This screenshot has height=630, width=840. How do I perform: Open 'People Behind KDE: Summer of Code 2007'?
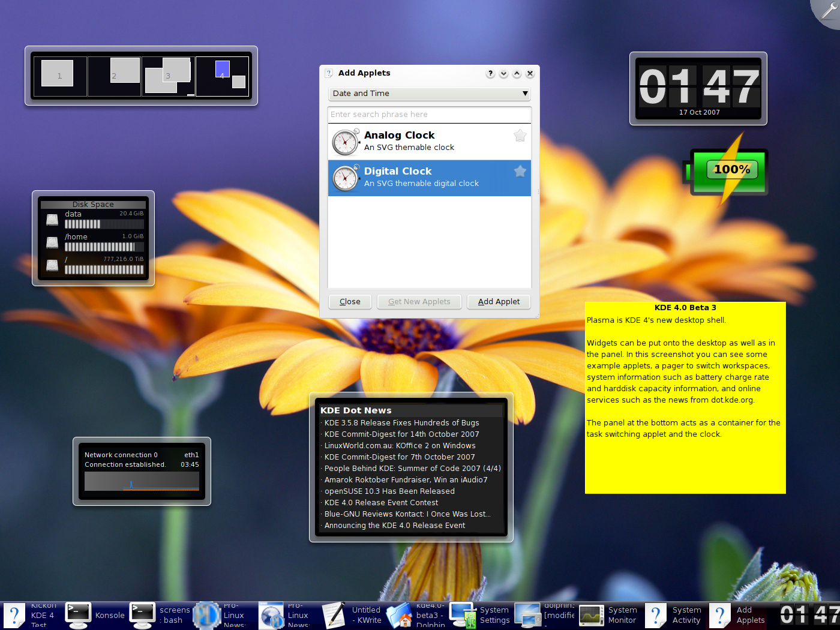[412, 469]
